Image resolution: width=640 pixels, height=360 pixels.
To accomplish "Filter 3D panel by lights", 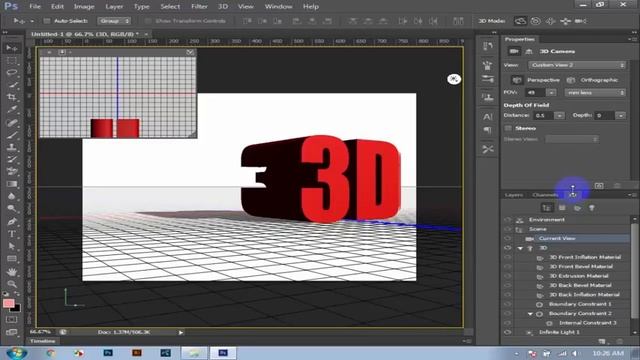I will pos(592,208).
